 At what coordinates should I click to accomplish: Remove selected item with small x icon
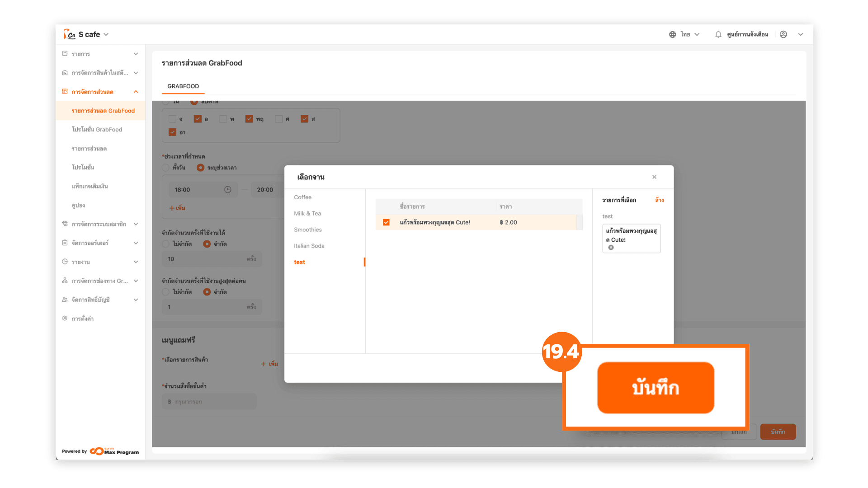(x=611, y=248)
